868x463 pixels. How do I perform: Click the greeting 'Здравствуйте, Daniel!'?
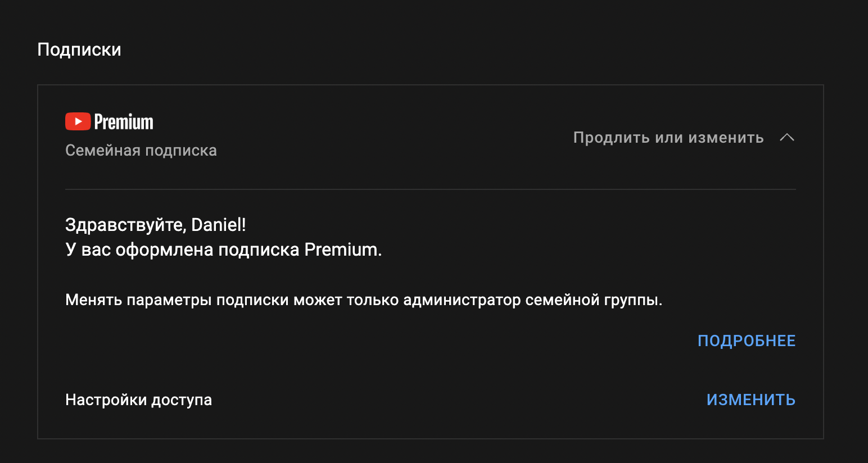156,225
